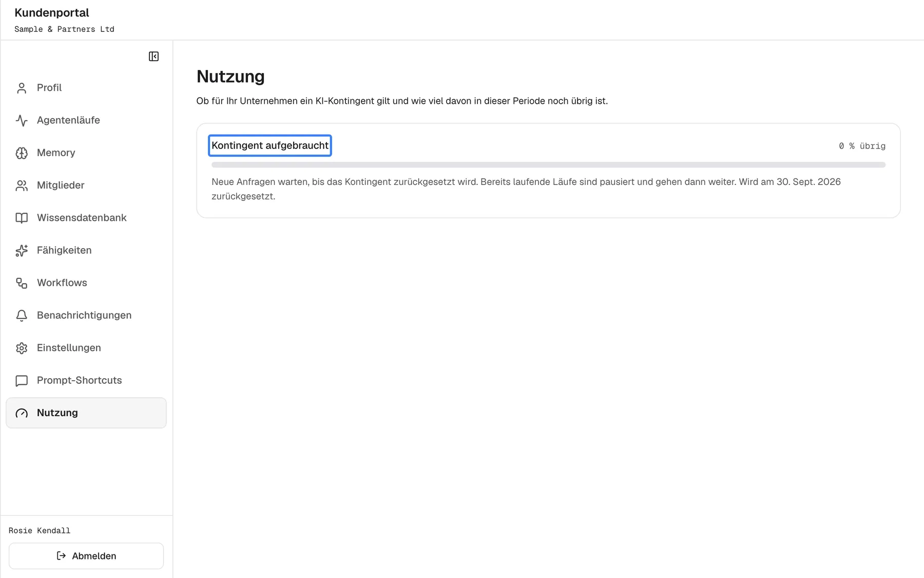Click the Sample & Partners Ltd company name
The width and height of the screenshot is (924, 578).
(x=64, y=29)
